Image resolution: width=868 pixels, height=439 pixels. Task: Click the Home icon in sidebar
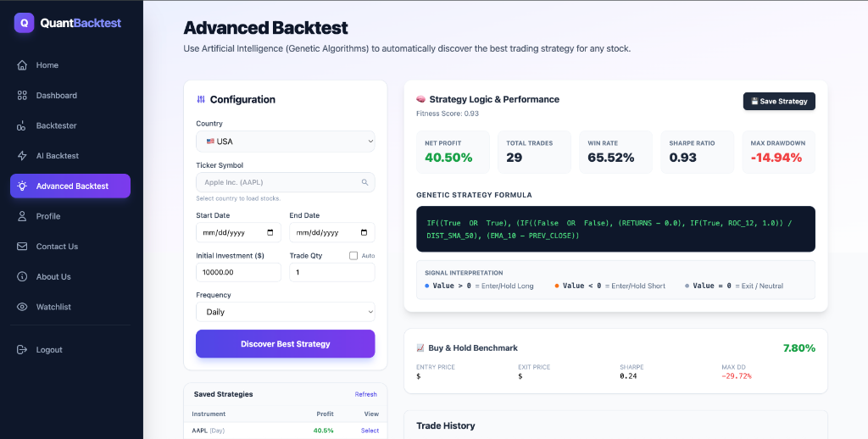pyautogui.click(x=22, y=65)
